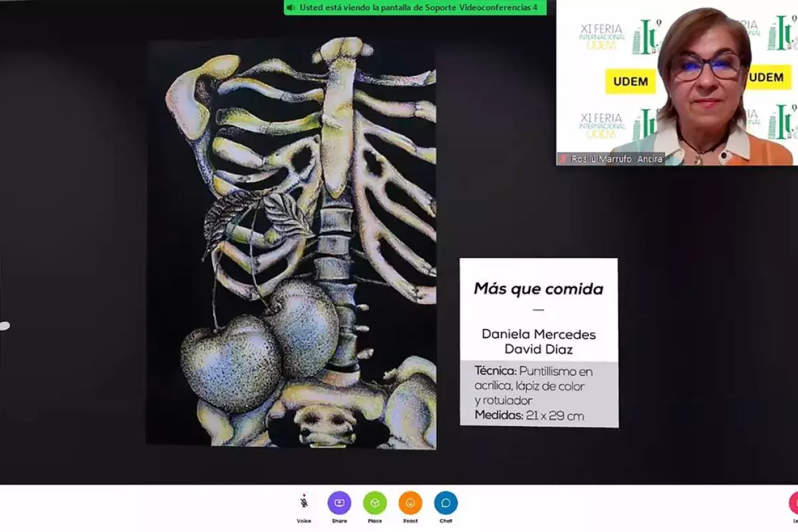Click the skeleton artwork image
798x532 pixels.
pyautogui.click(x=291, y=243)
